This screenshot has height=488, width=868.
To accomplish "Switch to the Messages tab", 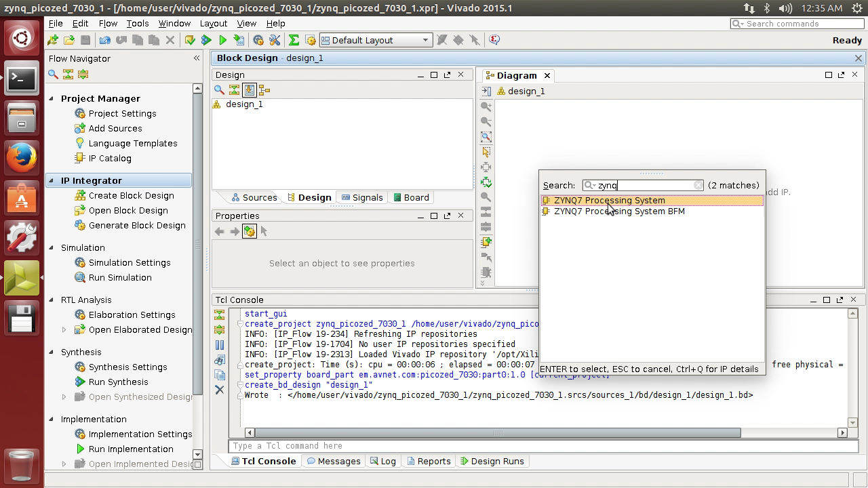I will tap(334, 461).
